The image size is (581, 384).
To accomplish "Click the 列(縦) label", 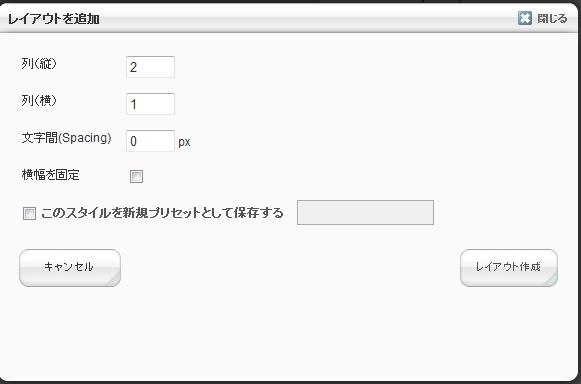I will [39, 64].
